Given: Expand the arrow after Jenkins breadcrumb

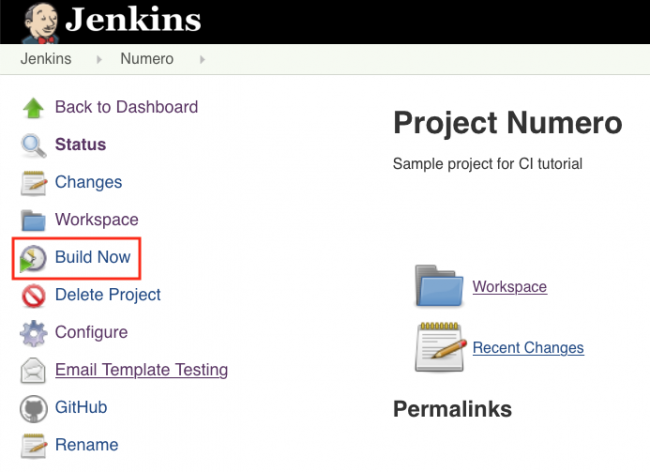Looking at the screenshot, I should point(99,59).
